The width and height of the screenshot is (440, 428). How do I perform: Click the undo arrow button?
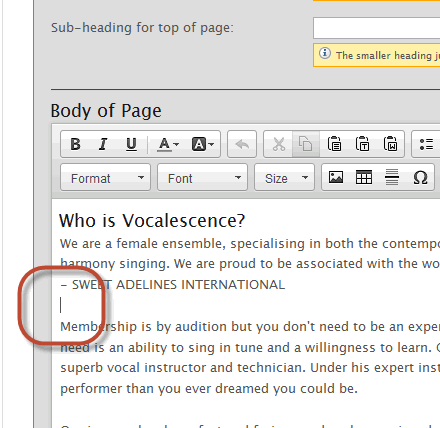242,144
